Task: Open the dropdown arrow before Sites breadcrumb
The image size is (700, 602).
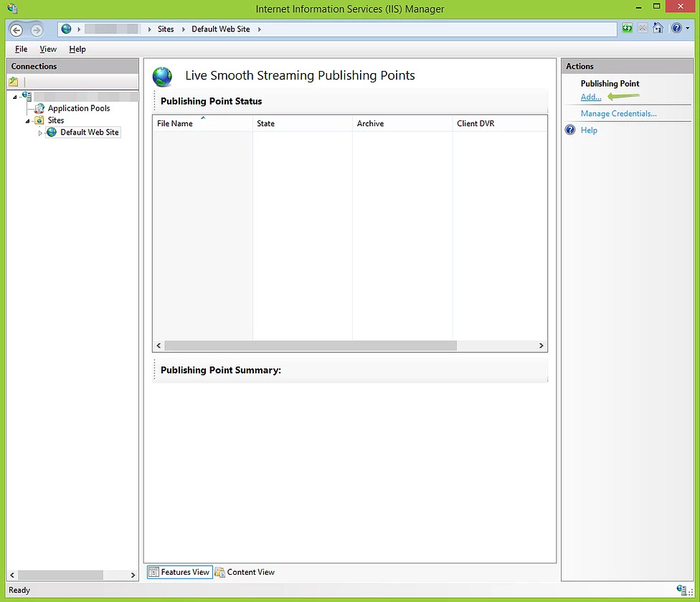Action: click(x=150, y=29)
